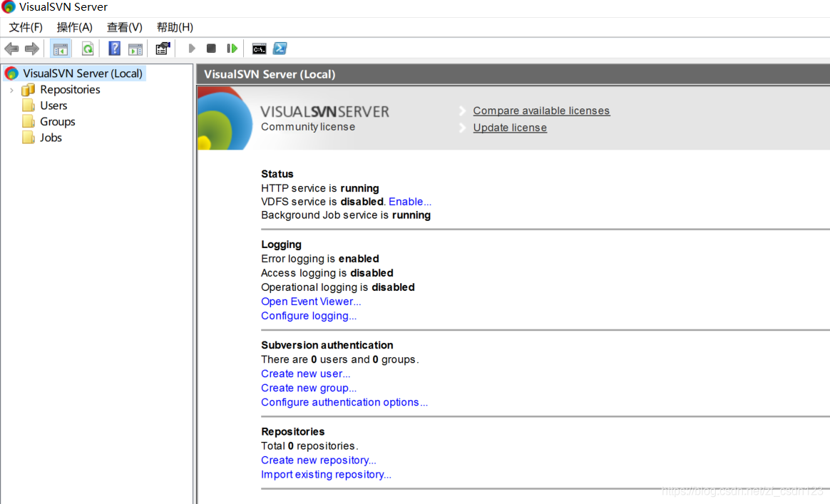The height and width of the screenshot is (504, 830).
Task: Click Create new user... link
Action: [305, 374]
